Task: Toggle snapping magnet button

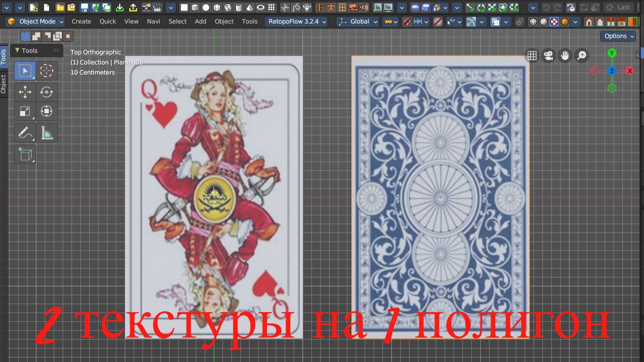Action: [407, 21]
